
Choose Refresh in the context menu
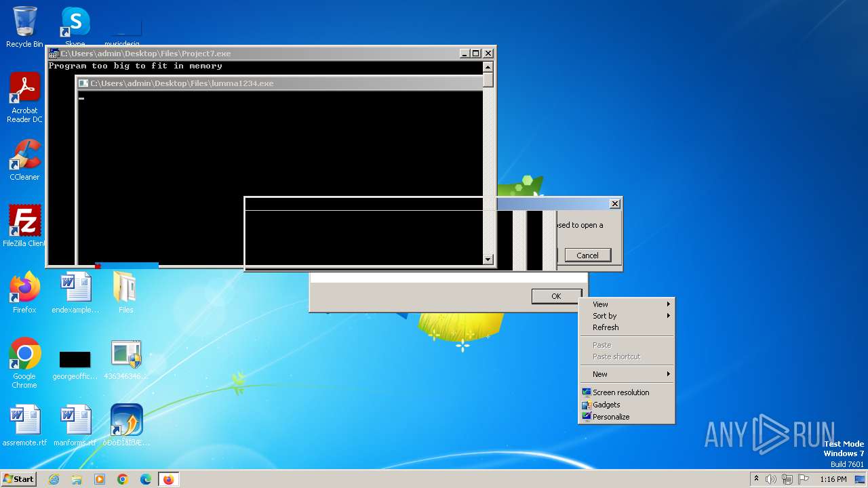627,327
